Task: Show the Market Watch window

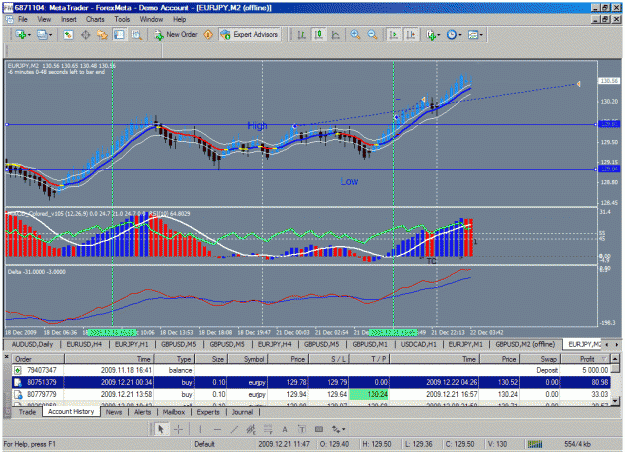Action: pyautogui.click(x=69, y=35)
